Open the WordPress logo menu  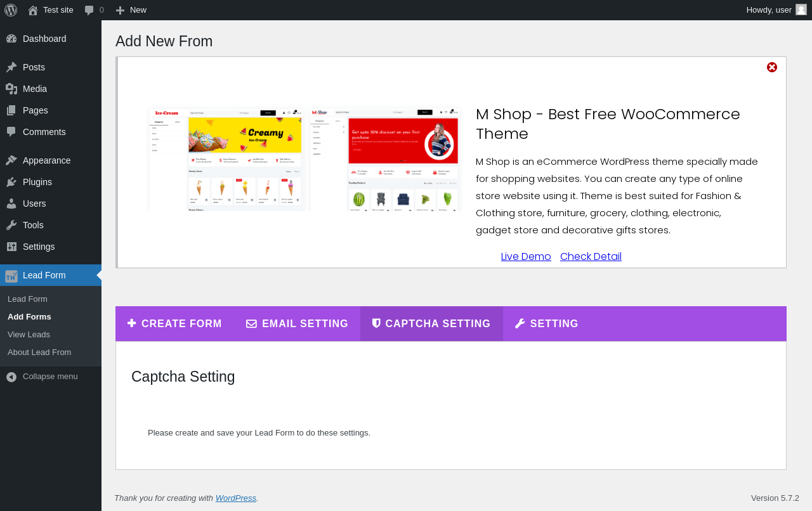pos(11,10)
